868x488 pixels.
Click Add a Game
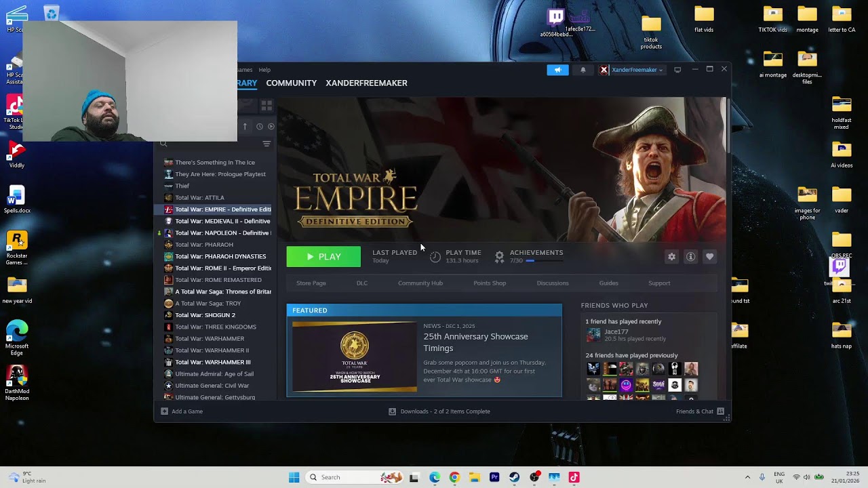[182, 411]
